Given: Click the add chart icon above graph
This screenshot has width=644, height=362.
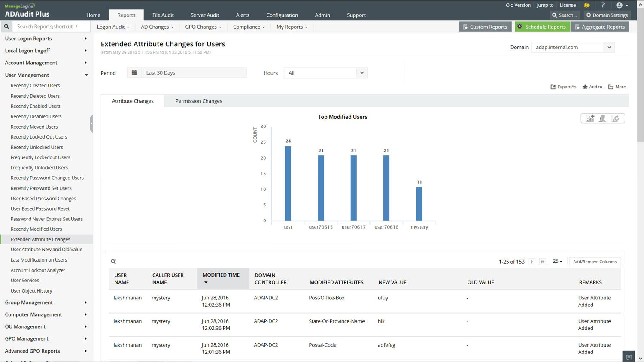Looking at the screenshot, I should point(590,118).
